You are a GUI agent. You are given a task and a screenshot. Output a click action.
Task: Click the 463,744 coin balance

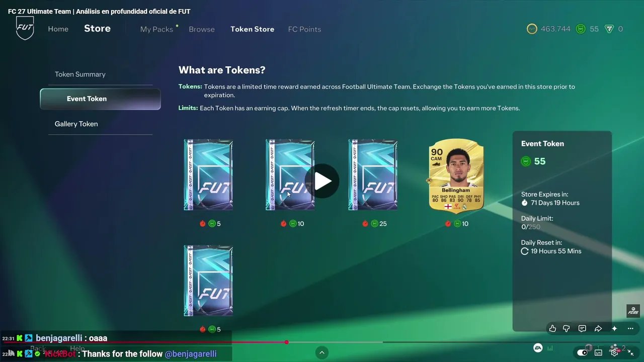[555, 29]
